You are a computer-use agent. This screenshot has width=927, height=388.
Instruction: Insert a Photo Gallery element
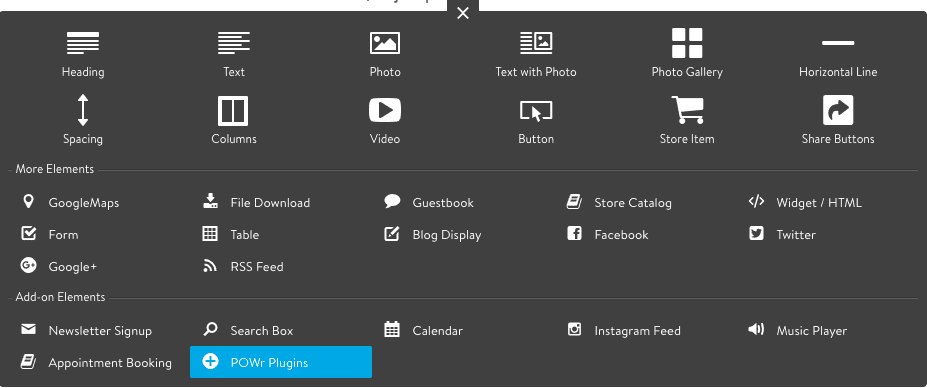pos(687,54)
